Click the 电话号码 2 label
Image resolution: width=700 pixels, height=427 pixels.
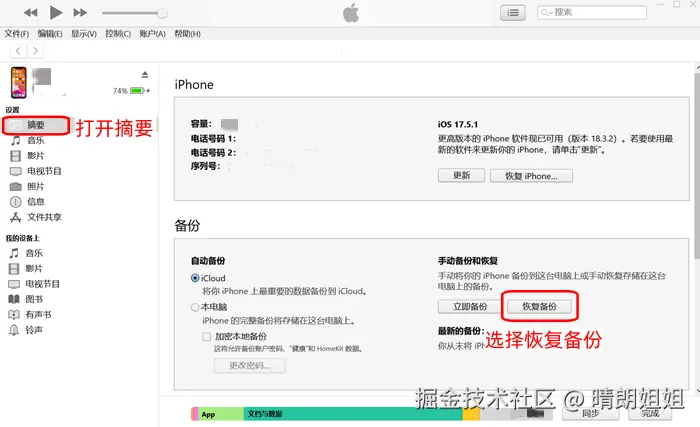[x=213, y=152]
